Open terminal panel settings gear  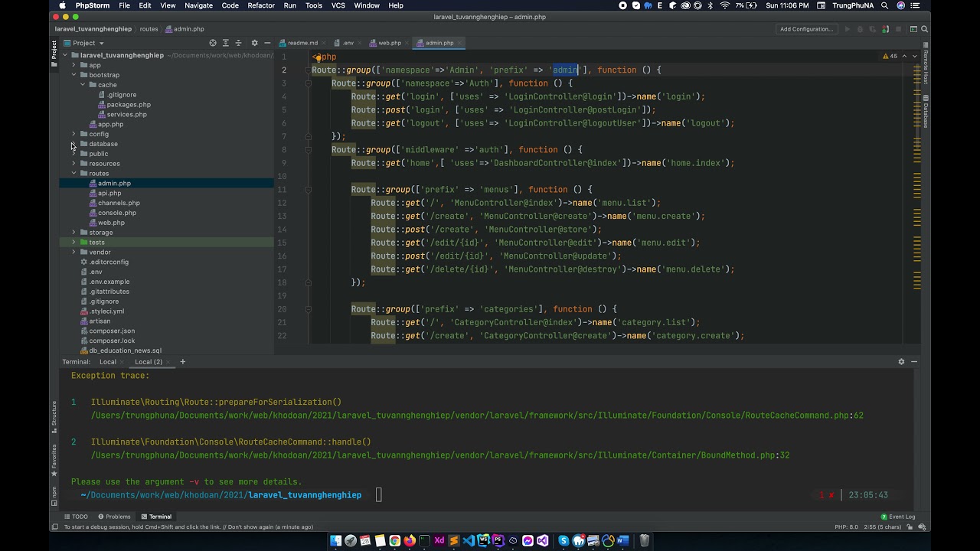pyautogui.click(x=901, y=362)
